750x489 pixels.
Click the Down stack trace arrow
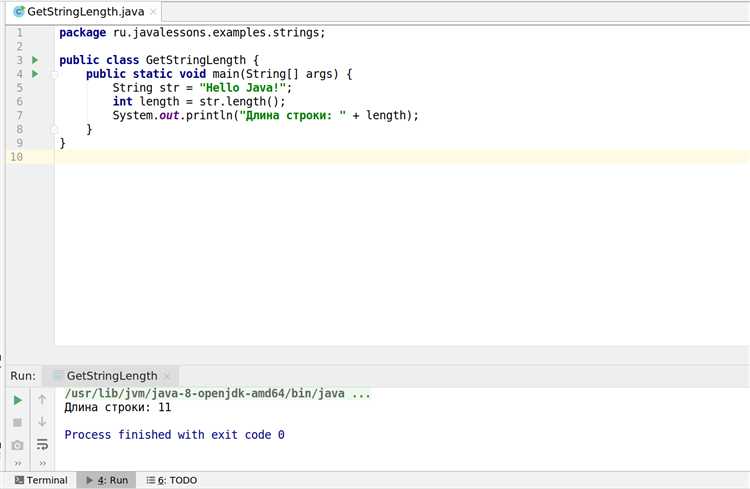coord(42,422)
